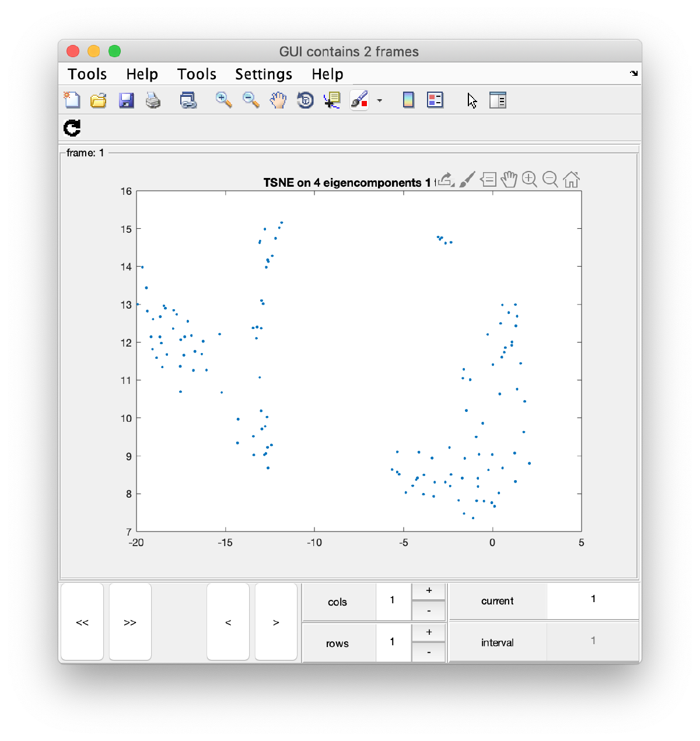Select the data brushing tool in the figure toolbar
The height and width of the screenshot is (741, 700).
[x=467, y=179]
